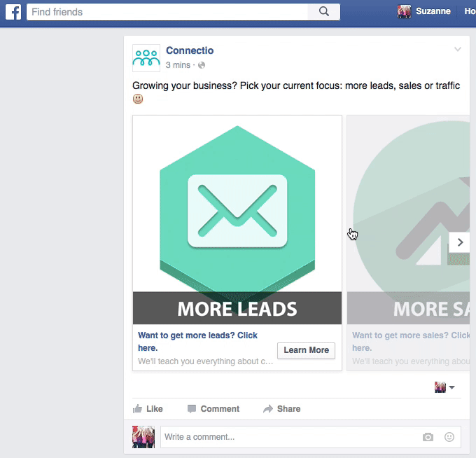Click the Comment button under the post
Viewport: 476px width, 458px height.
tap(213, 409)
